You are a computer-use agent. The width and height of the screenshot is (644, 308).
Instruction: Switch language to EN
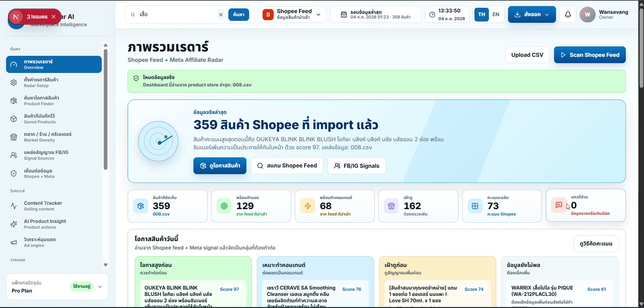[496, 14]
